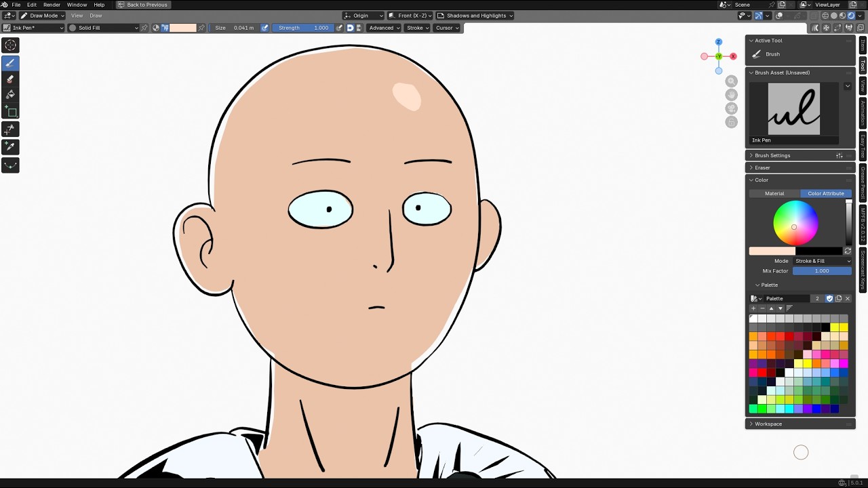
Task: Open the Cursor settings popover
Action: tap(447, 28)
